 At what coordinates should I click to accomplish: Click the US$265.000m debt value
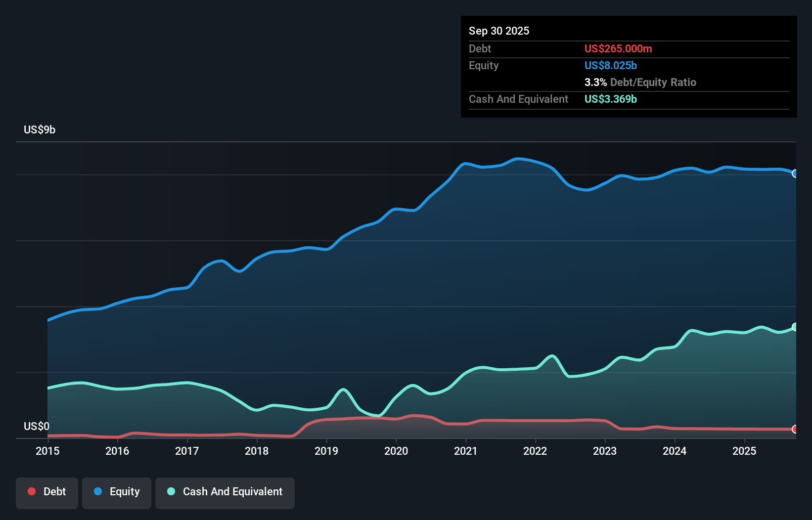tap(618, 48)
